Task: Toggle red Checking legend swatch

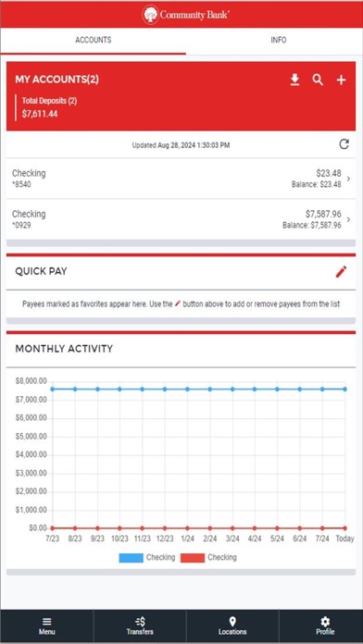Action: coord(193,558)
